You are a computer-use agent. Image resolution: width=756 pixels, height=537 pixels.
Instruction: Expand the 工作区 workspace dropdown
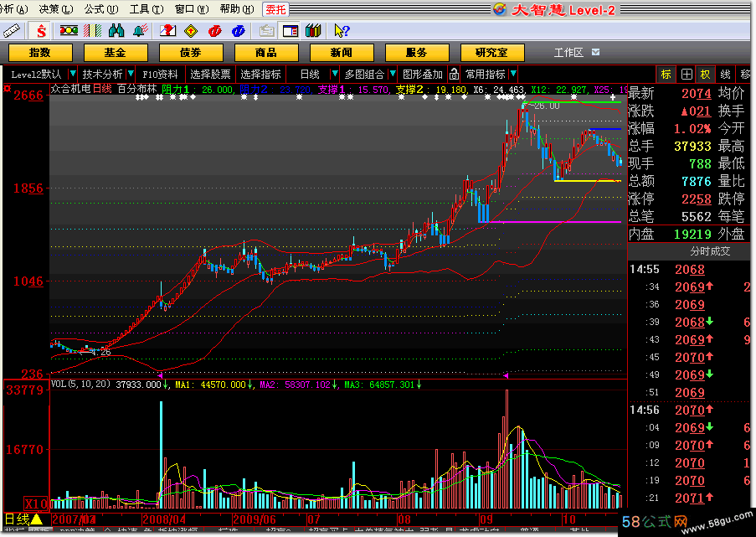(x=596, y=52)
